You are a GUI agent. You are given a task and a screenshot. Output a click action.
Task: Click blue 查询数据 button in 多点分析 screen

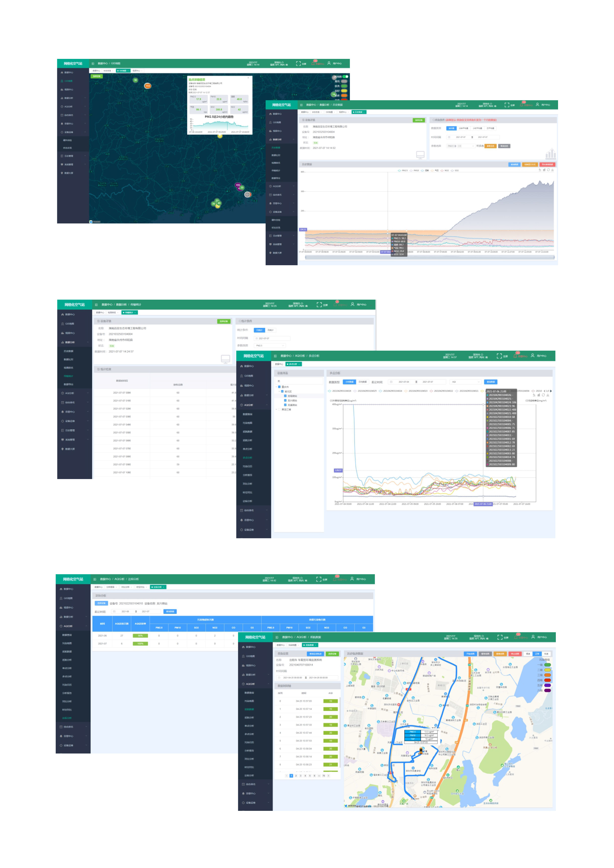(491, 382)
